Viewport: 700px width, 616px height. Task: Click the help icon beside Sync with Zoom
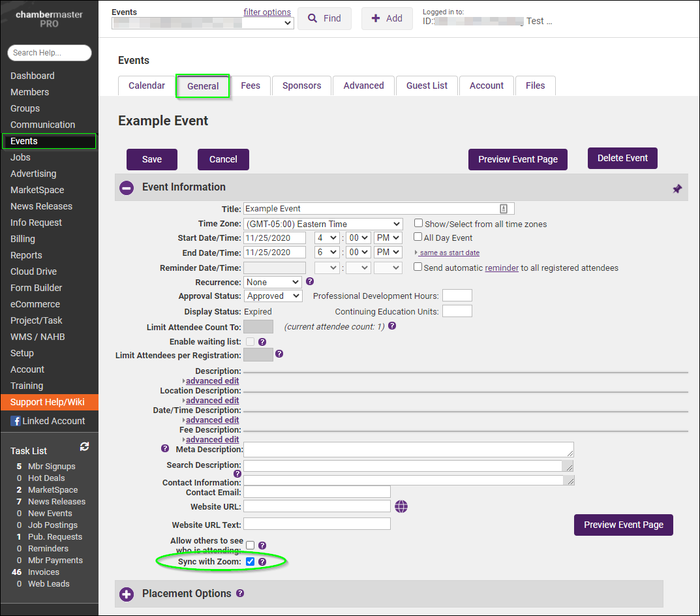[x=262, y=562]
